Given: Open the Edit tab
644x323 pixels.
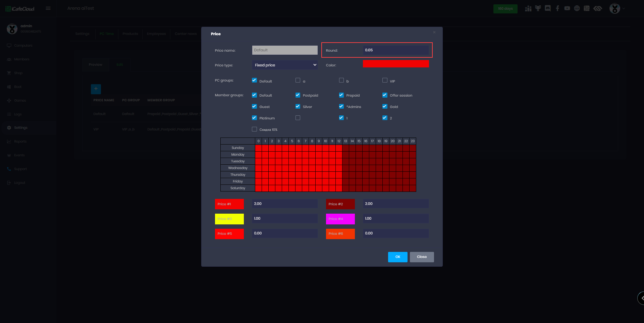Looking at the screenshot, I should click(120, 65).
